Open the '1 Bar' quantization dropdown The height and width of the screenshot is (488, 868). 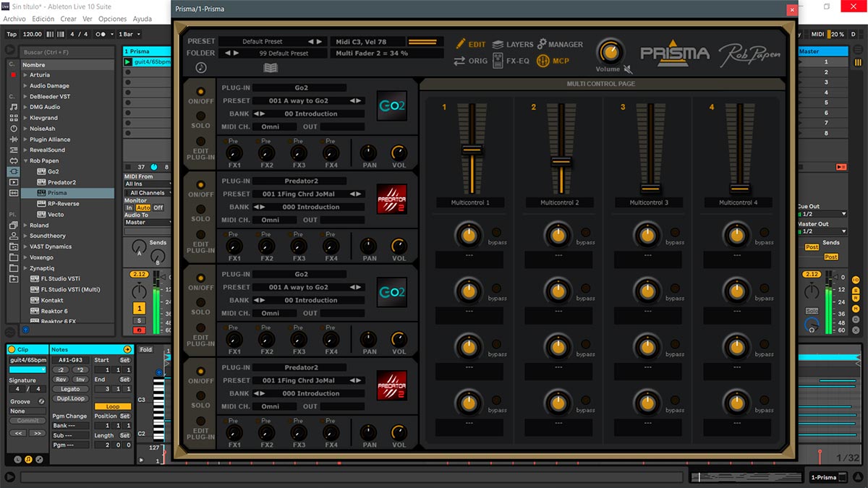pos(128,34)
